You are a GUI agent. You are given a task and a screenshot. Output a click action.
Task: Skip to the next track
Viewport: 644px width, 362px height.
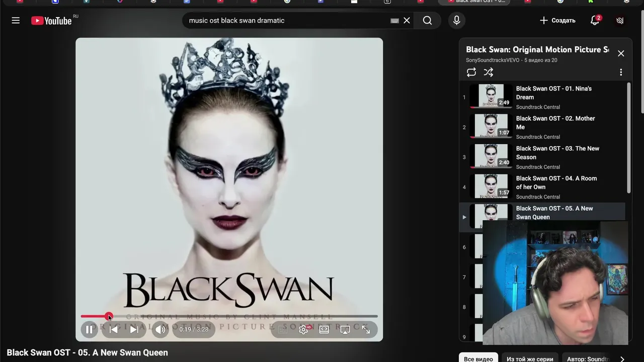click(x=134, y=329)
